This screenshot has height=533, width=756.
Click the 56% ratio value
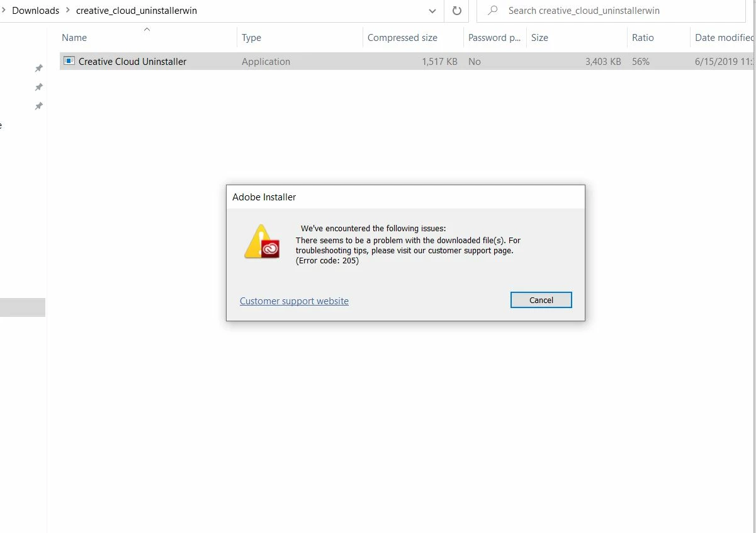point(641,62)
